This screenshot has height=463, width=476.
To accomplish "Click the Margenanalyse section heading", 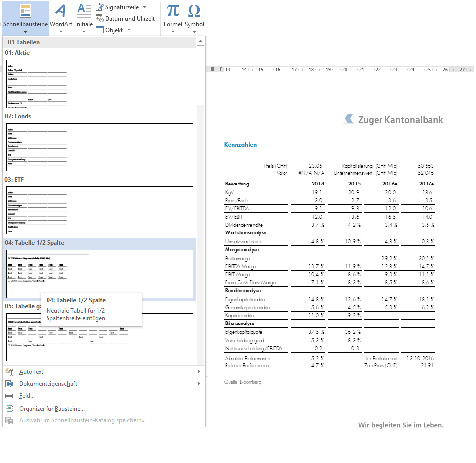I will 242,250.
